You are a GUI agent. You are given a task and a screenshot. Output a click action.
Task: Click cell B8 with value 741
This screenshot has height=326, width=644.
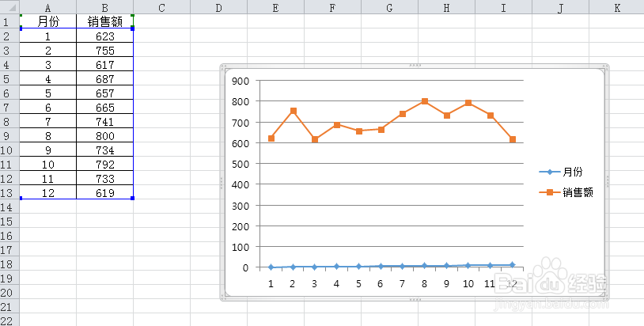point(104,121)
